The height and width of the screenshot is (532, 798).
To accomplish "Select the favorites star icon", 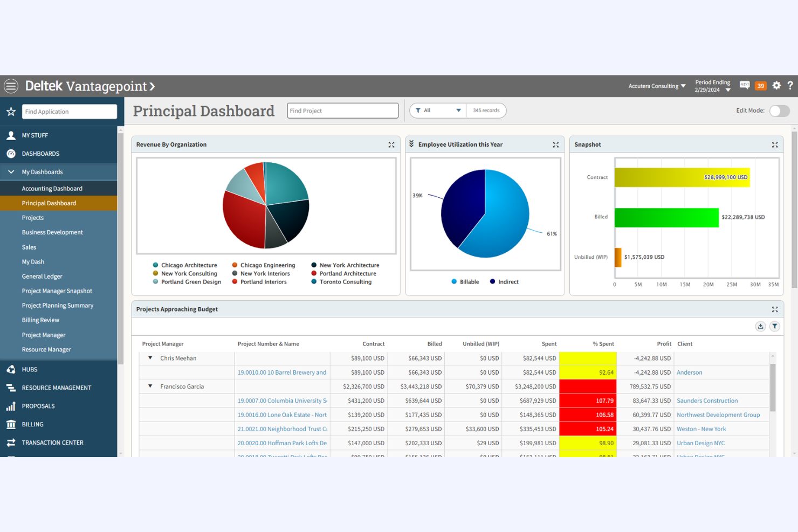I will [x=11, y=112].
